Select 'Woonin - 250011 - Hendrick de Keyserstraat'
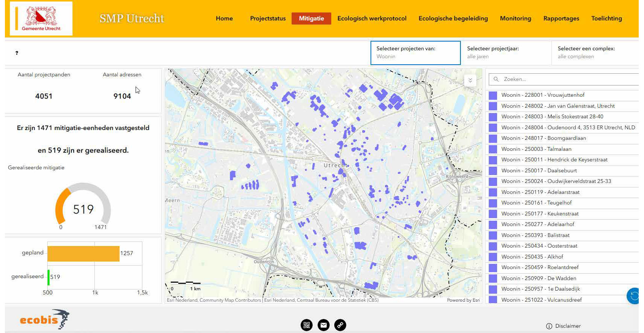644x333 pixels. point(562,160)
